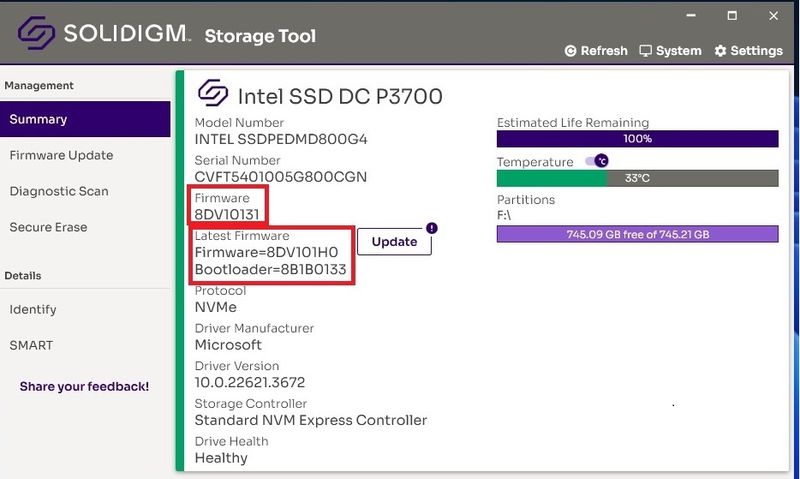Image resolution: width=800 pixels, height=479 pixels.
Task: Minimize the Storage Tool window
Action: (x=691, y=15)
